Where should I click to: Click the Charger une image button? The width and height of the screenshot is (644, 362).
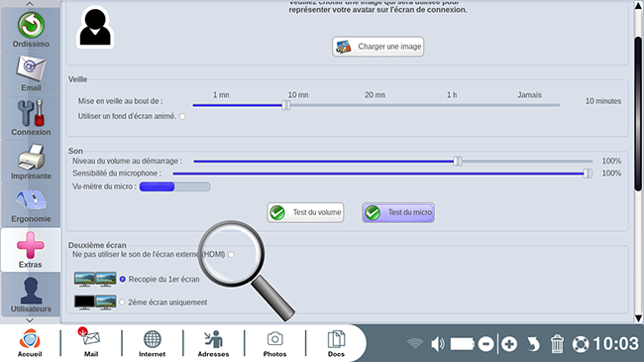click(x=377, y=47)
